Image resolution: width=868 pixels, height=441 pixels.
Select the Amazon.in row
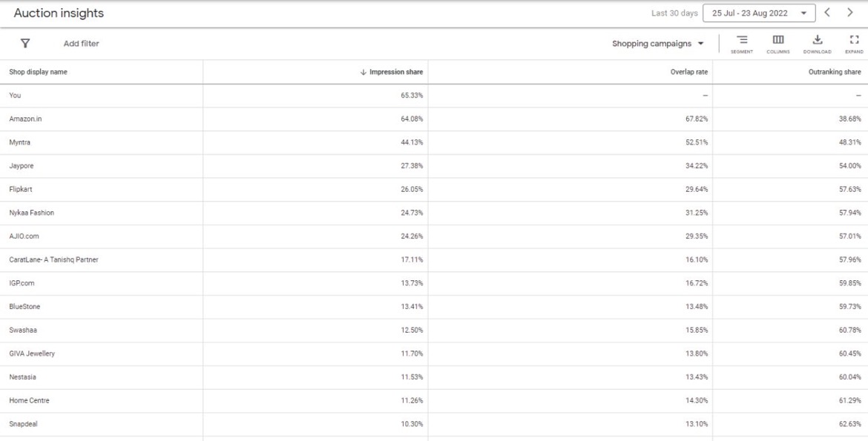click(x=434, y=119)
